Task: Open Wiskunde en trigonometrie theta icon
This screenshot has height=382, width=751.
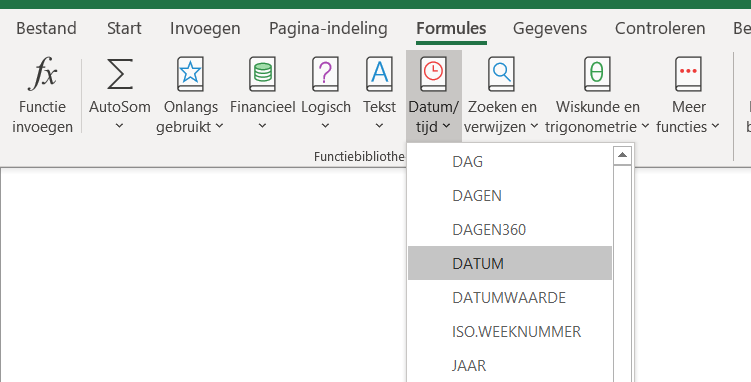Action: click(x=597, y=74)
